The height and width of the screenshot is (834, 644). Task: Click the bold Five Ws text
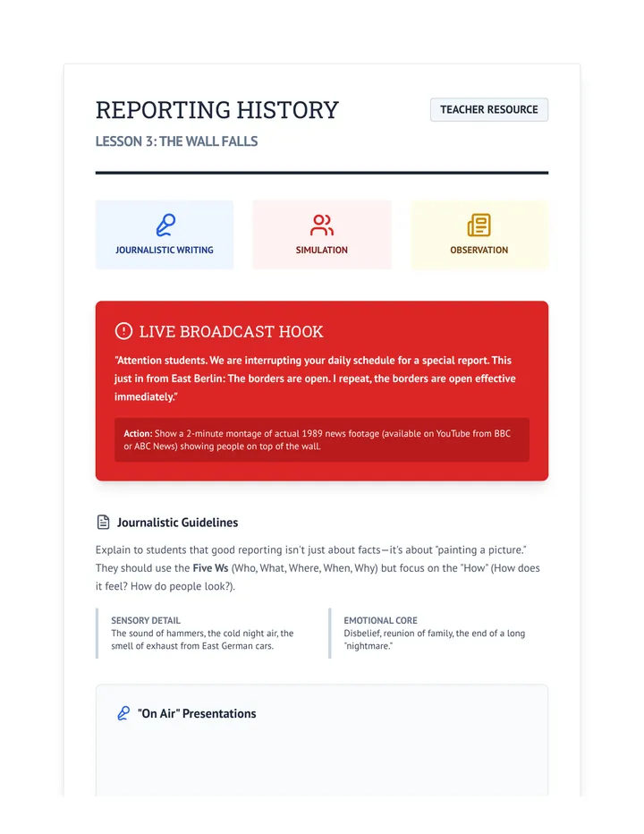coord(210,568)
